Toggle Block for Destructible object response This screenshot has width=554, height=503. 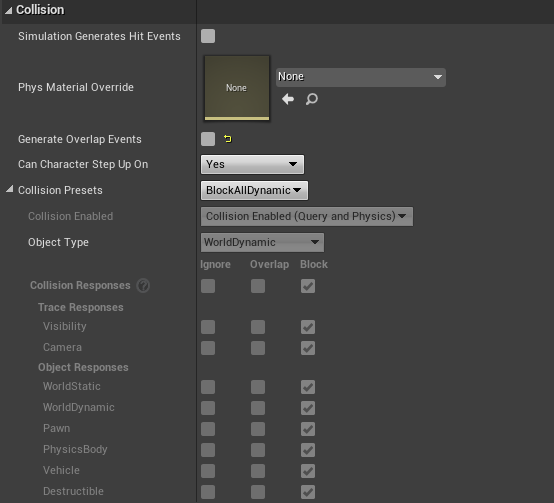308,492
